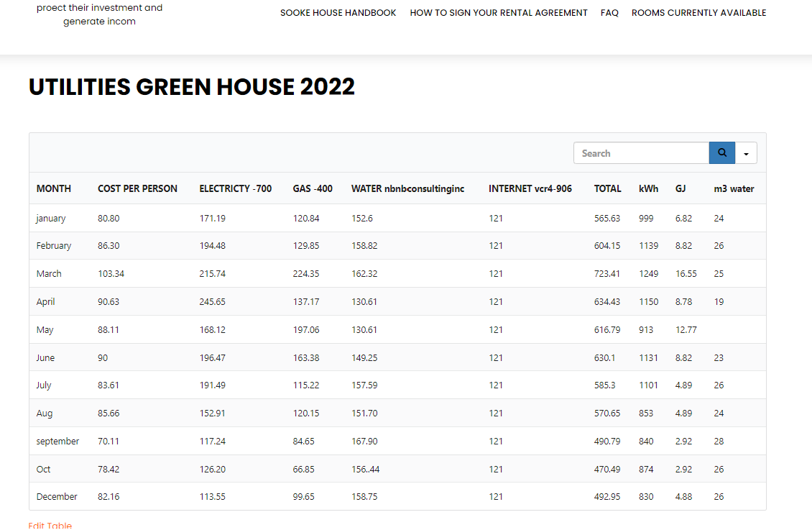This screenshot has height=530, width=812.
Task: Open Rooms Currently Available menu link
Action: [x=698, y=13]
